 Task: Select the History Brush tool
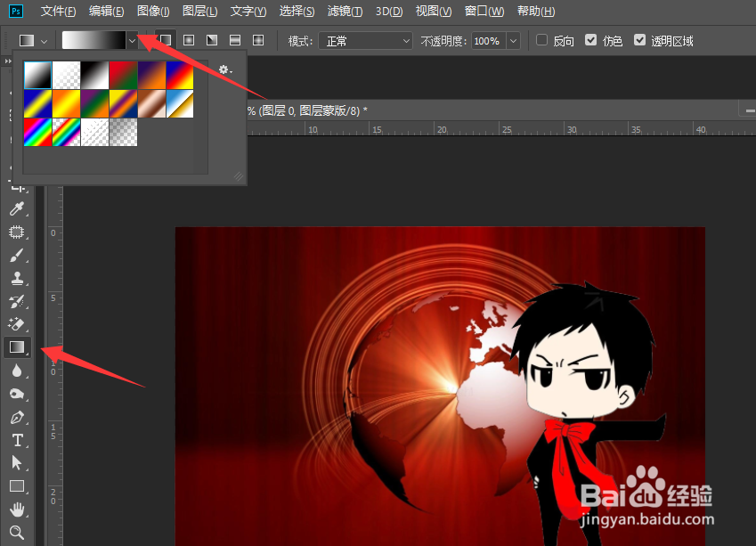[x=17, y=301]
